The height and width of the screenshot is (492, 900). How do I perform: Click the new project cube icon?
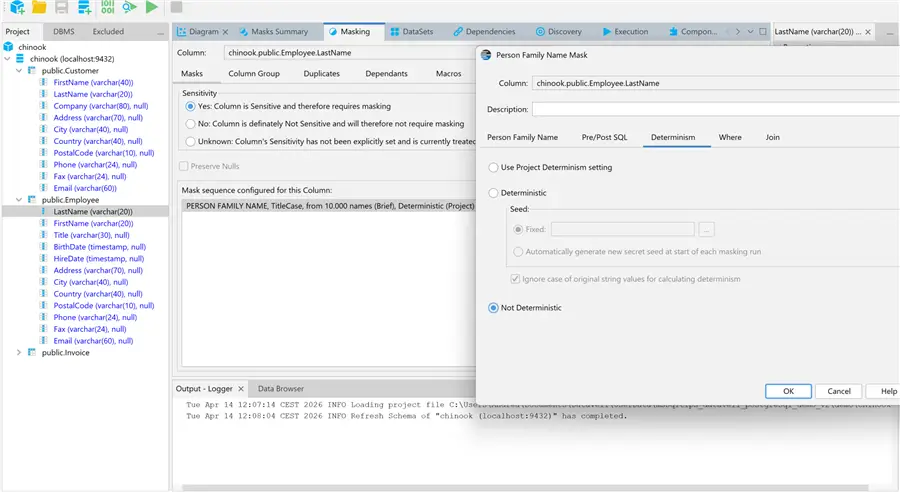tap(17, 7)
